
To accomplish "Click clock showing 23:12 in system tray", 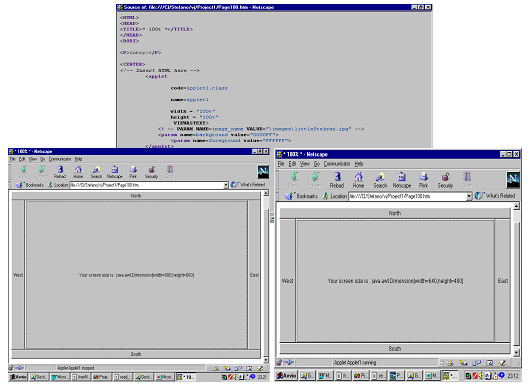I will pos(512,375).
